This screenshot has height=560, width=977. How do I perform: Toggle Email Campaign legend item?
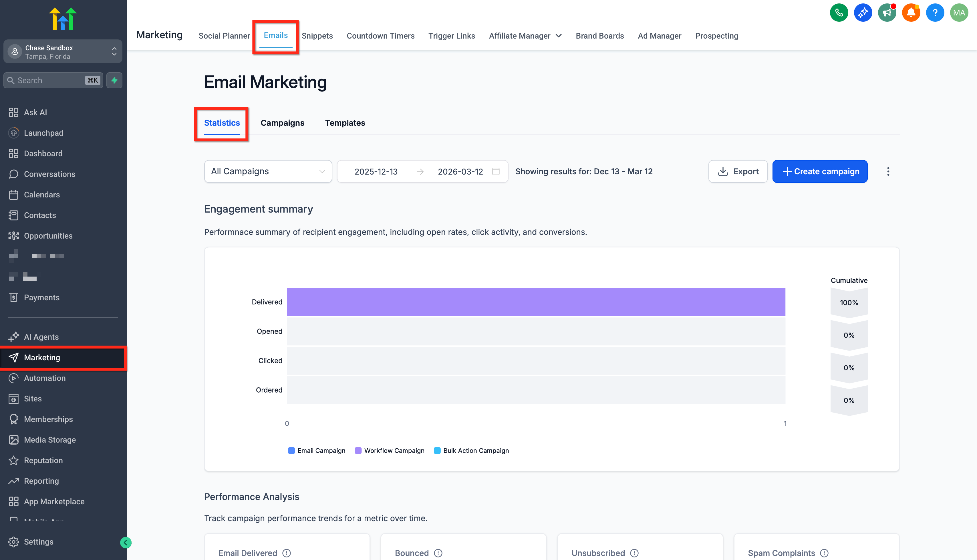pyautogui.click(x=316, y=450)
